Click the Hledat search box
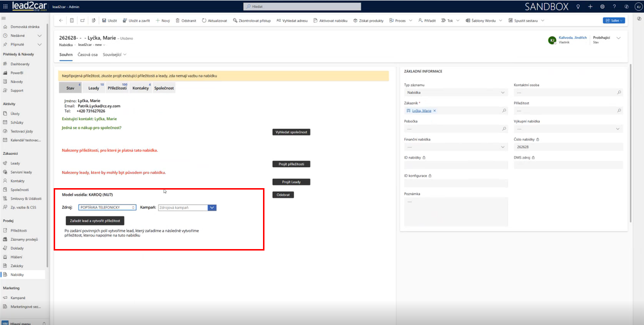The width and height of the screenshot is (644, 325). 302,7
